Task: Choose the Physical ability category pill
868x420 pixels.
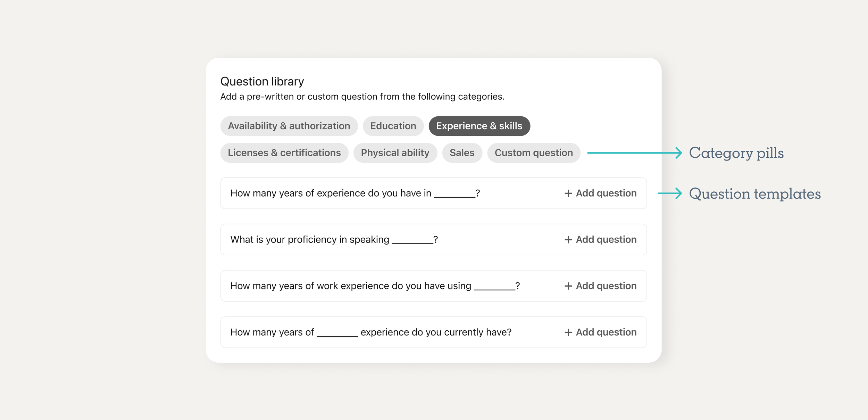Action: tap(395, 153)
